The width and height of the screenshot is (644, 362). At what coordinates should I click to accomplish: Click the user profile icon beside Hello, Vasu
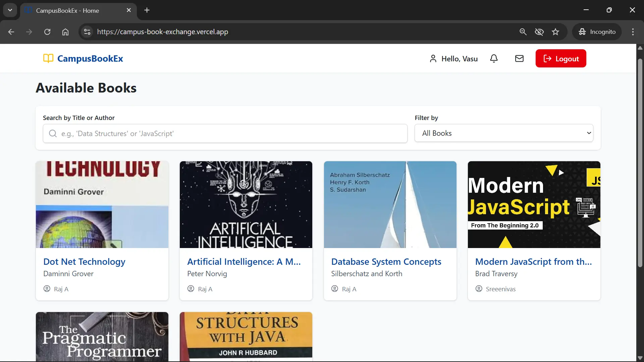tap(433, 59)
